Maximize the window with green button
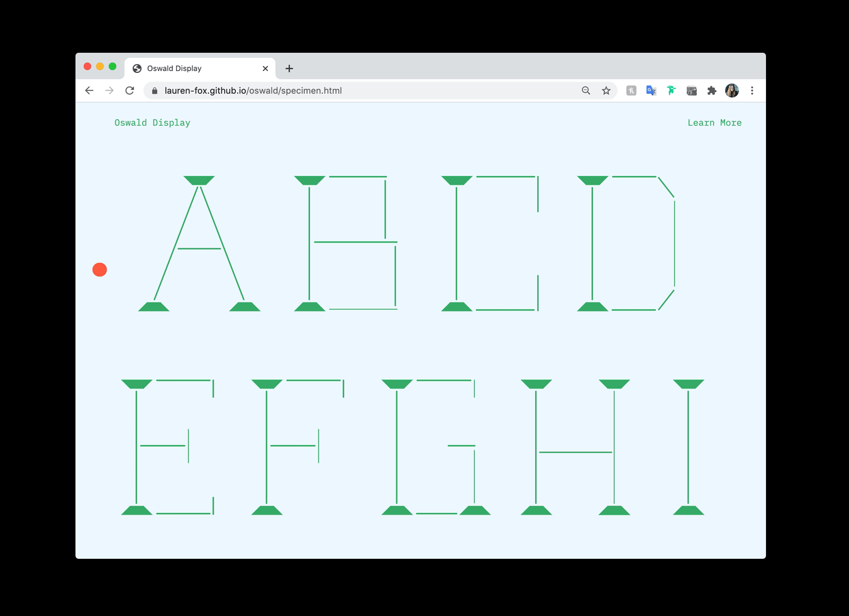 pyautogui.click(x=113, y=66)
